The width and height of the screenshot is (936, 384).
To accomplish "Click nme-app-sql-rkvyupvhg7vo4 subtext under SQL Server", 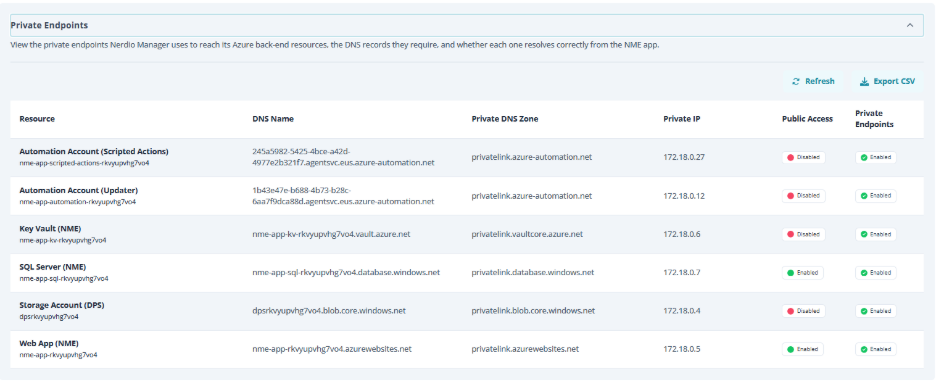I will point(64,278).
